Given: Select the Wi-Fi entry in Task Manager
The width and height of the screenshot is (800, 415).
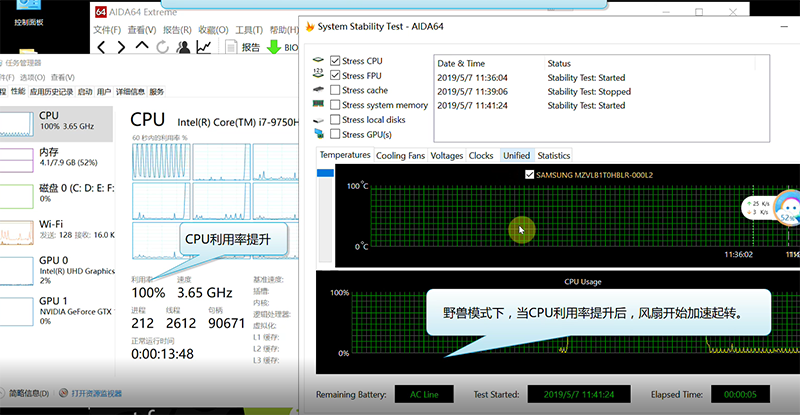Looking at the screenshot, I should point(56,232).
